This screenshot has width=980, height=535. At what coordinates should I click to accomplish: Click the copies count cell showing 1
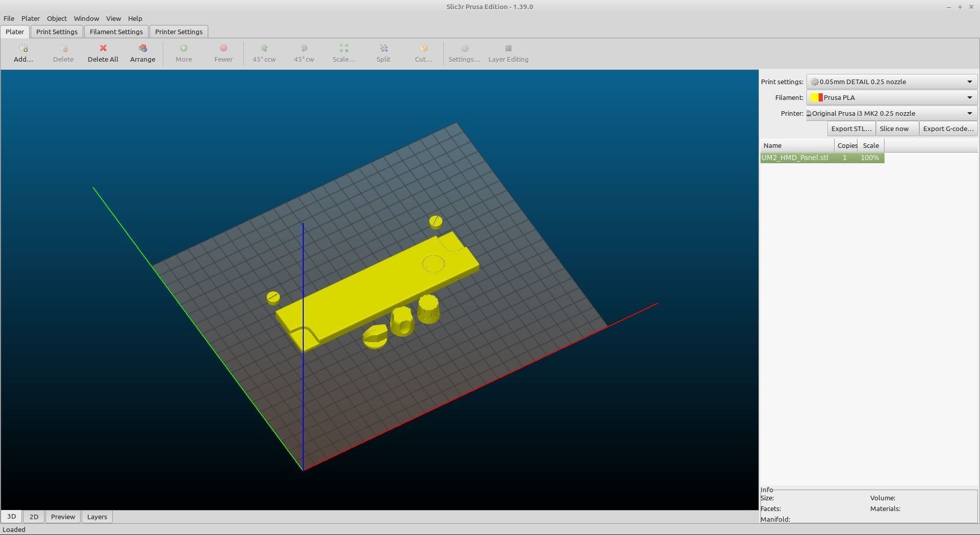(845, 158)
